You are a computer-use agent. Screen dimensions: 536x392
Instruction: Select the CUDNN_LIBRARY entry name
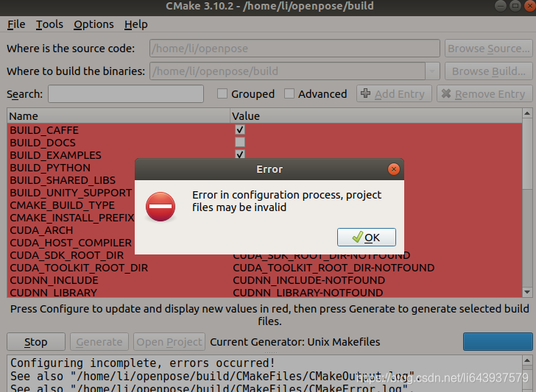click(53, 293)
